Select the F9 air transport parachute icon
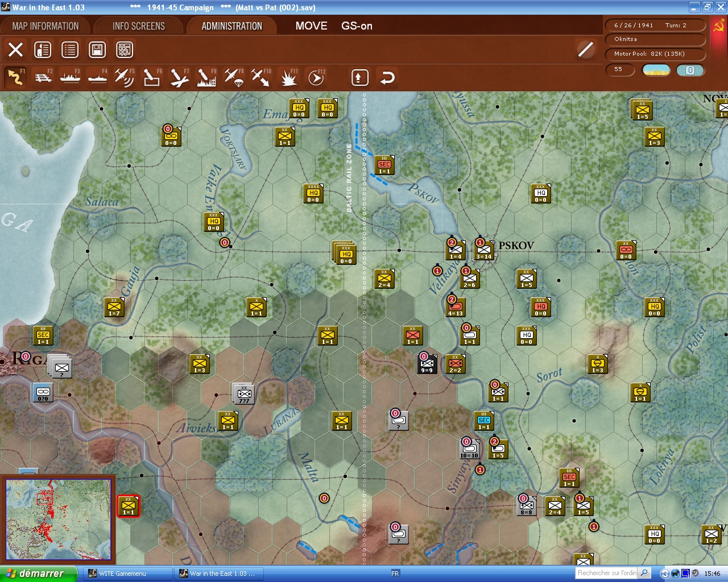The image size is (728, 582). click(x=234, y=77)
